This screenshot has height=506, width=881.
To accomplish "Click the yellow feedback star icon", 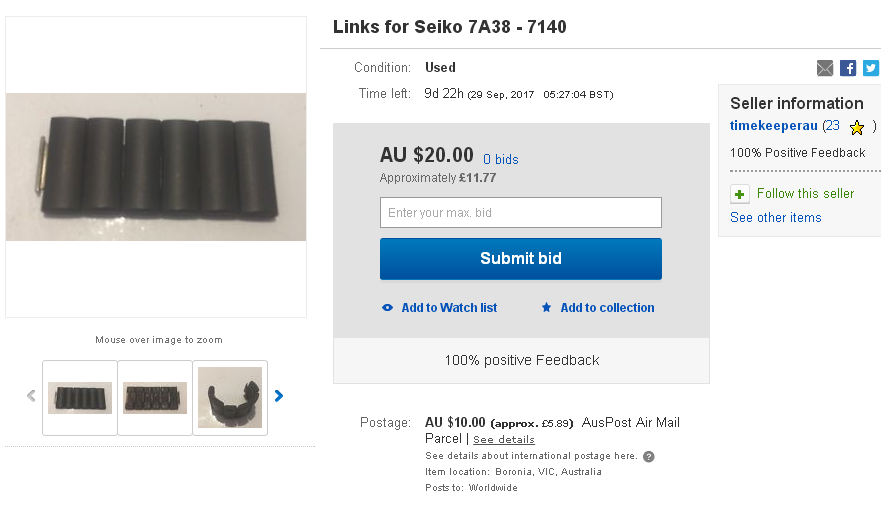I will 857,127.
